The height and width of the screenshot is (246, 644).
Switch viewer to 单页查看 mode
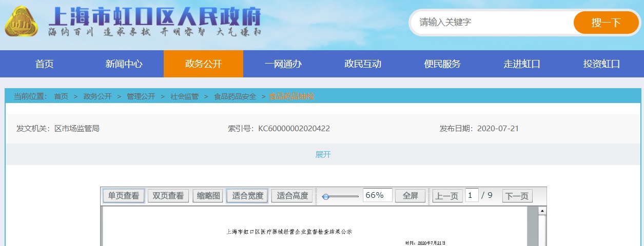tap(124, 196)
